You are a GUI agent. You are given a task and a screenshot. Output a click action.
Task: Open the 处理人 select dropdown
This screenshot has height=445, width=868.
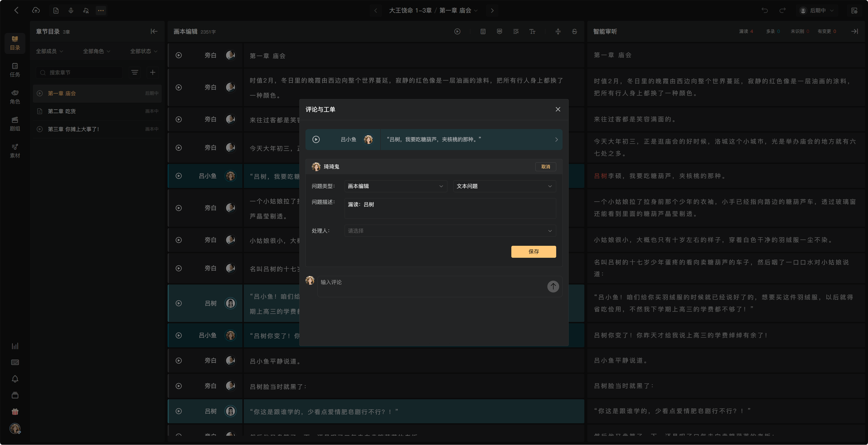click(x=450, y=231)
